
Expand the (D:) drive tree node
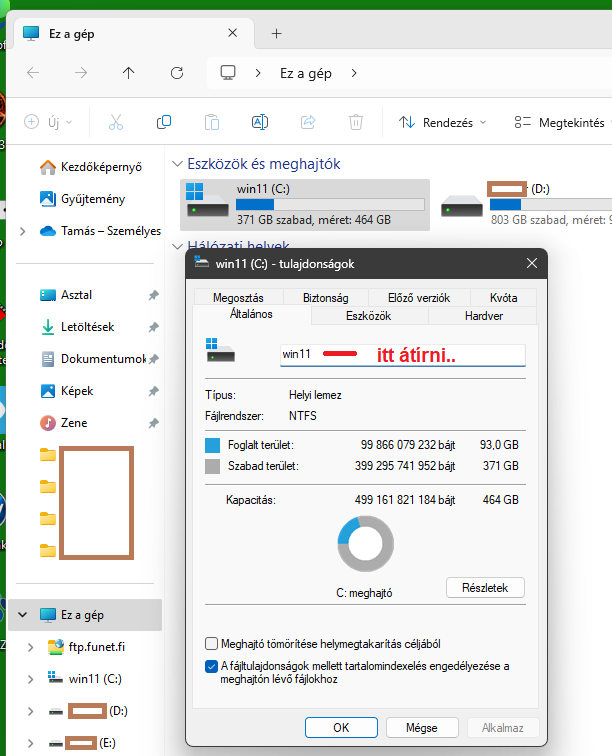coord(30,711)
